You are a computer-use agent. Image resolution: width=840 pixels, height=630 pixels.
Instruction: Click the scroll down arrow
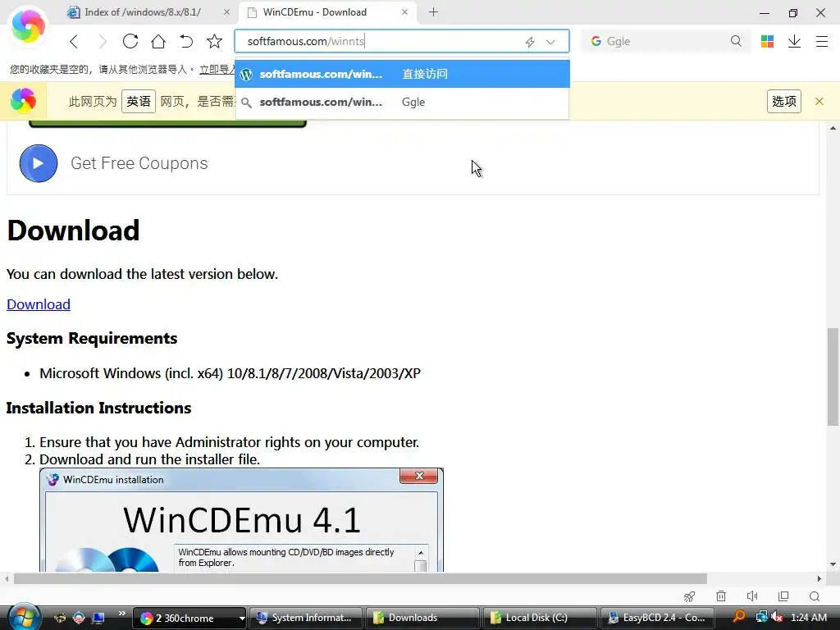click(833, 564)
